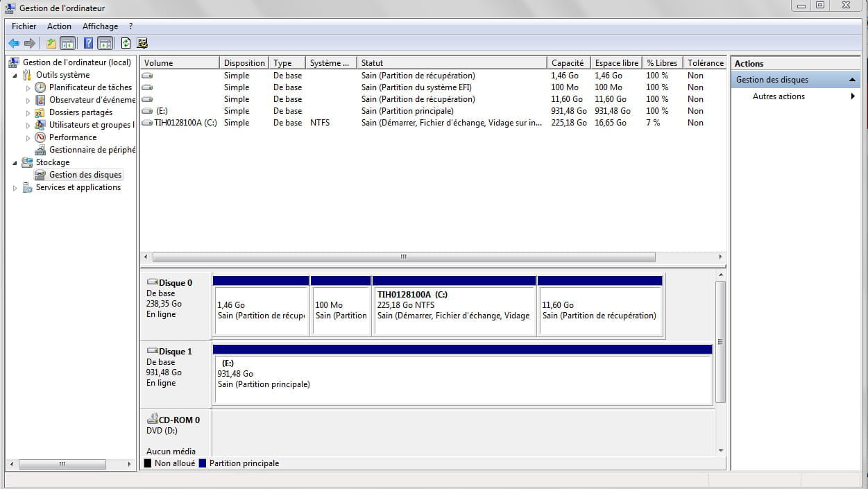The image size is (868, 489).
Task: Click the disk view vertical scrollbar thumb
Action: tap(720, 341)
